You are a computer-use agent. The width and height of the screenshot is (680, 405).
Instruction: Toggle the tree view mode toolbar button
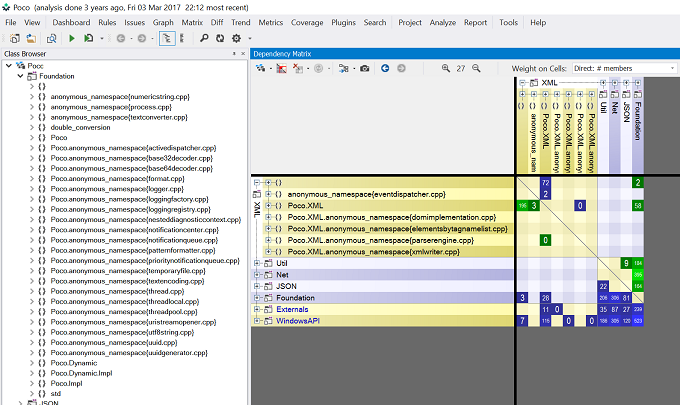pos(167,39)
